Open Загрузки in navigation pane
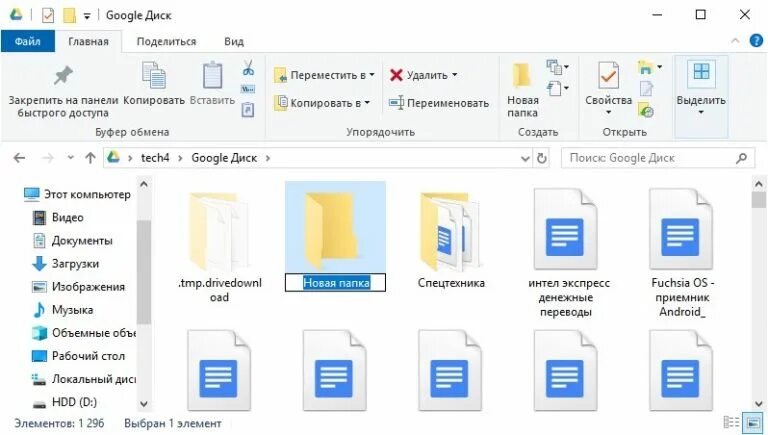 click(x=66, y=264)
